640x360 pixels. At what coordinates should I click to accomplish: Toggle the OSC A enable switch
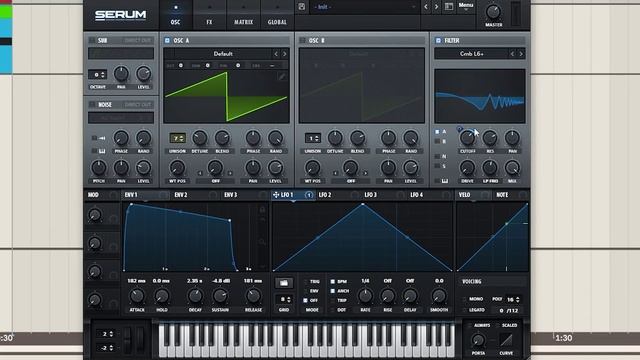(x=167, y=40)
